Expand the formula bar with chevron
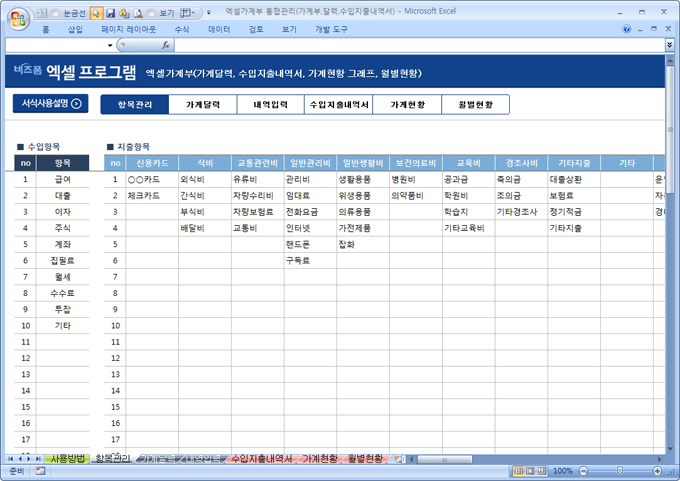 click(x=669, y=45)
